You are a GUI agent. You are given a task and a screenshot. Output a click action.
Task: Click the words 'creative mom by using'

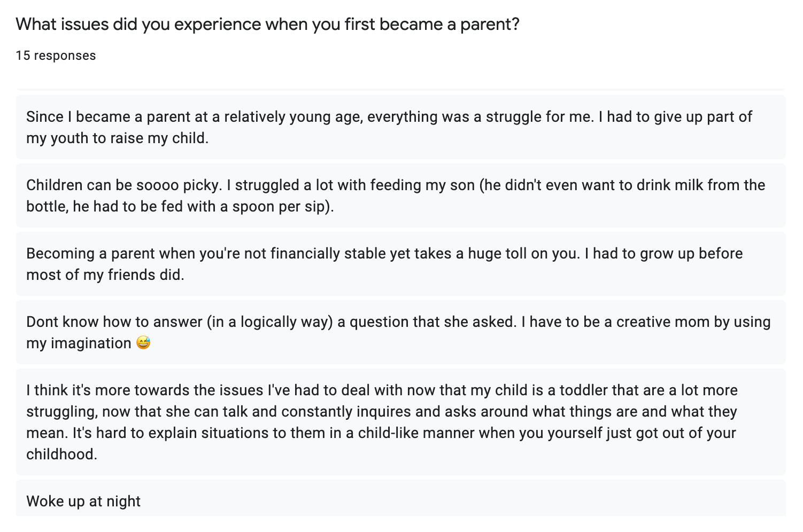[693, 322]
